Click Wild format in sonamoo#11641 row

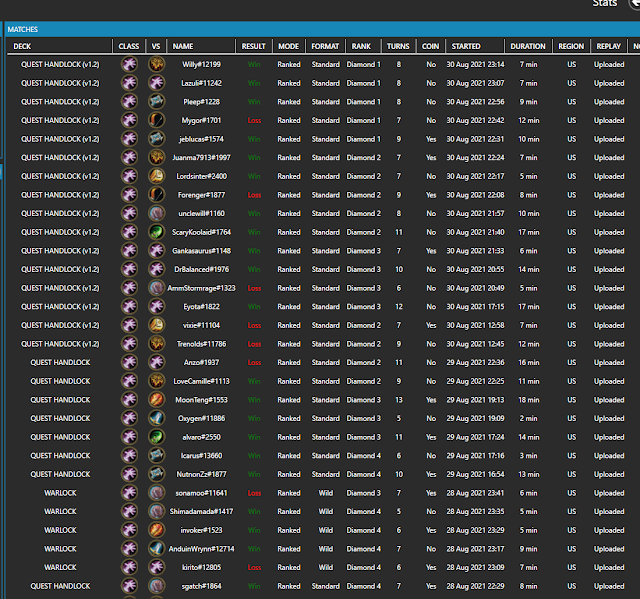pyautogui.click(x=325, y=493)
